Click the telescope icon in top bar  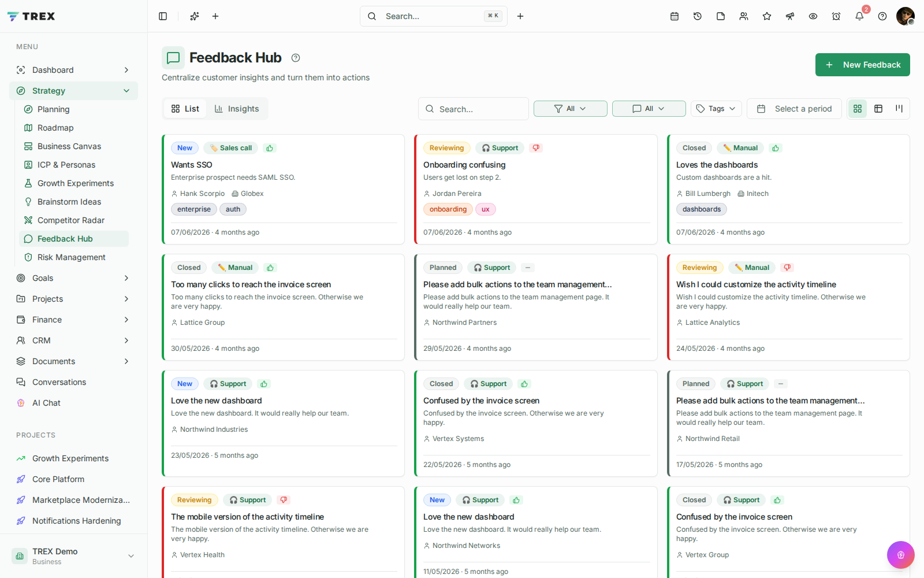[790, 16]
